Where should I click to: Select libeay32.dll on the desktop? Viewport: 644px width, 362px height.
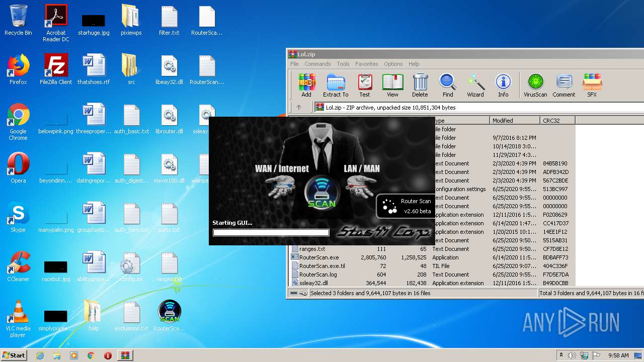[169, 69]
